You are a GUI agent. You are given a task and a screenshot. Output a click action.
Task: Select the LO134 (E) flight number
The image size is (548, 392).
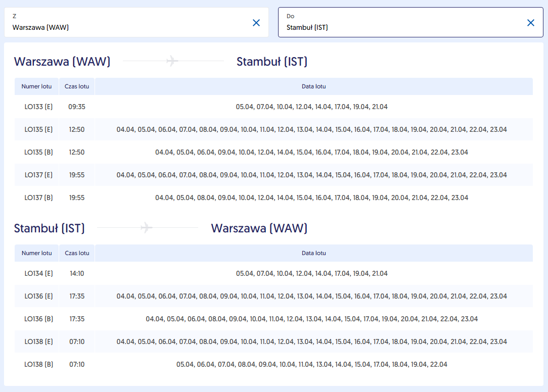[38, 274]
